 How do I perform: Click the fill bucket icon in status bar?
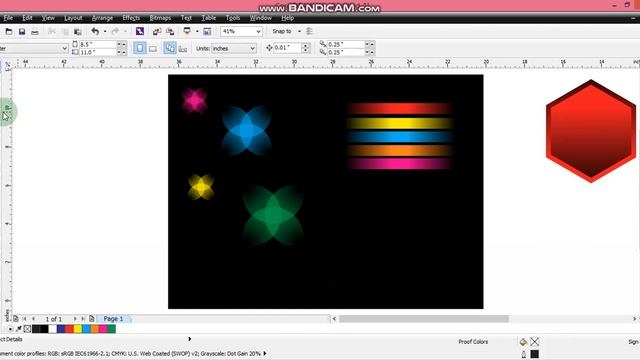tap(523, 342)
